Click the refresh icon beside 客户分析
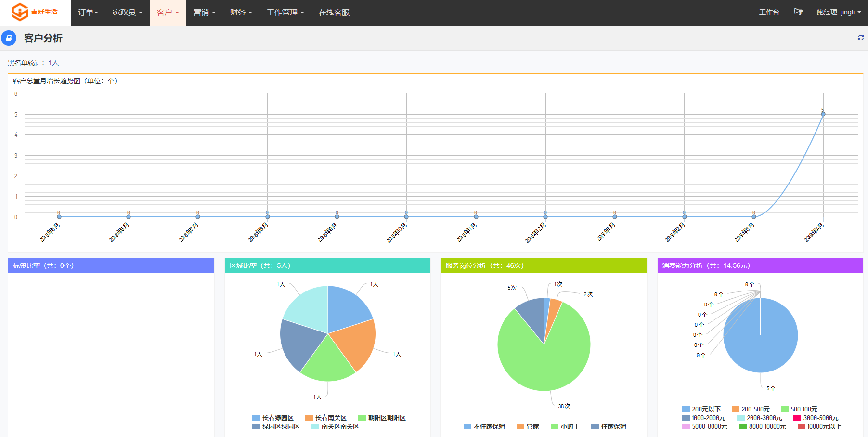Viewport: 868px width, 437px height. pos(861,38)
